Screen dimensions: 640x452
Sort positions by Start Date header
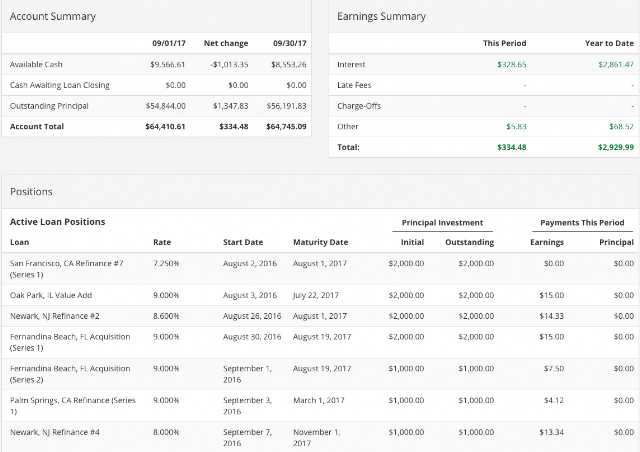point(243,242)
